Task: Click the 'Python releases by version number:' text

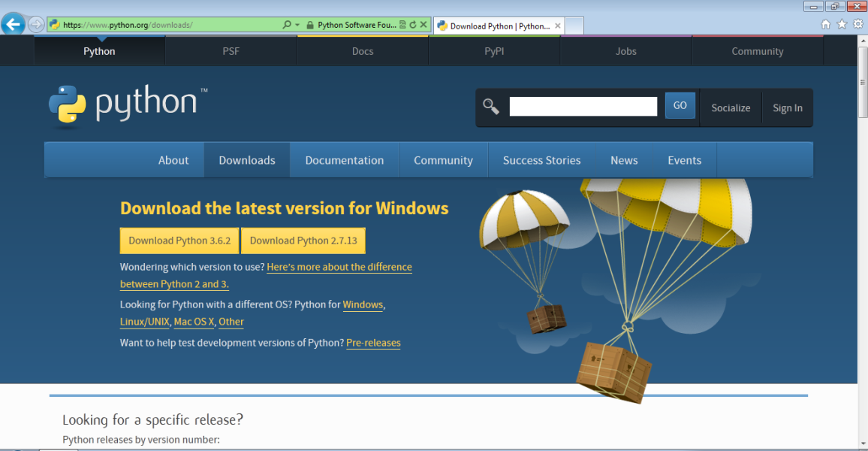Action: (x=141, y=440)
